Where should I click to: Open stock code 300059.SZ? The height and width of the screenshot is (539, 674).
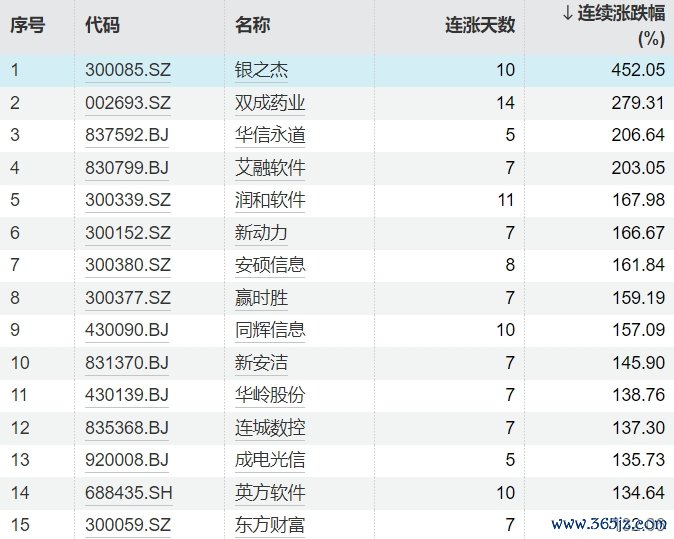[128, 525]
